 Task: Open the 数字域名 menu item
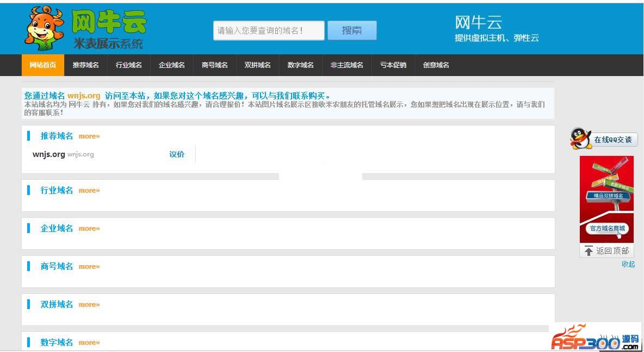tap(301, 65)
